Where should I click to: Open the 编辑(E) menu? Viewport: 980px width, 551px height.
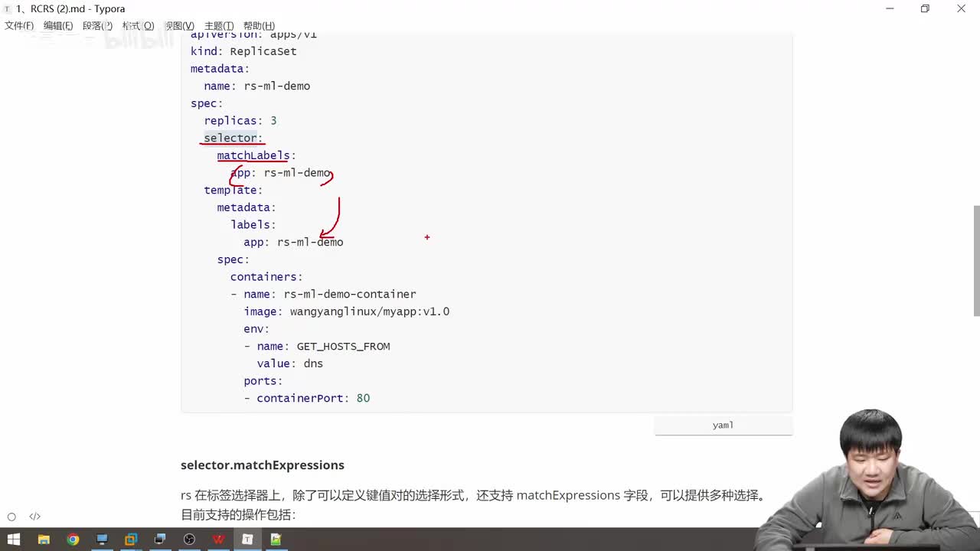click(x=58, y=25)
